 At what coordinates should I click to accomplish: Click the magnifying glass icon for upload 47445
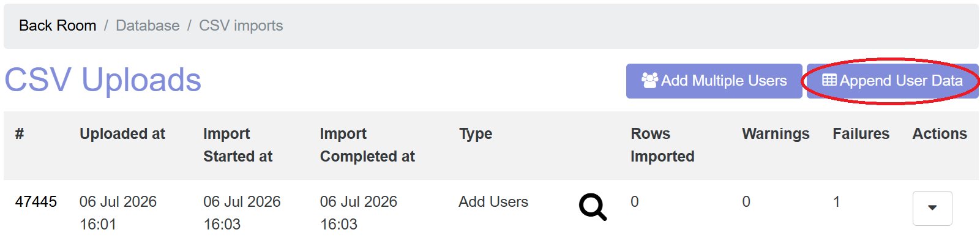coord(593,207)
